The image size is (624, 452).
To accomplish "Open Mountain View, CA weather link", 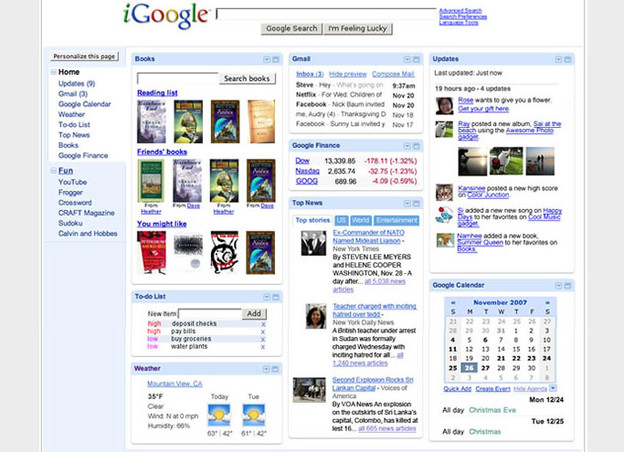I will coord(175,384).
